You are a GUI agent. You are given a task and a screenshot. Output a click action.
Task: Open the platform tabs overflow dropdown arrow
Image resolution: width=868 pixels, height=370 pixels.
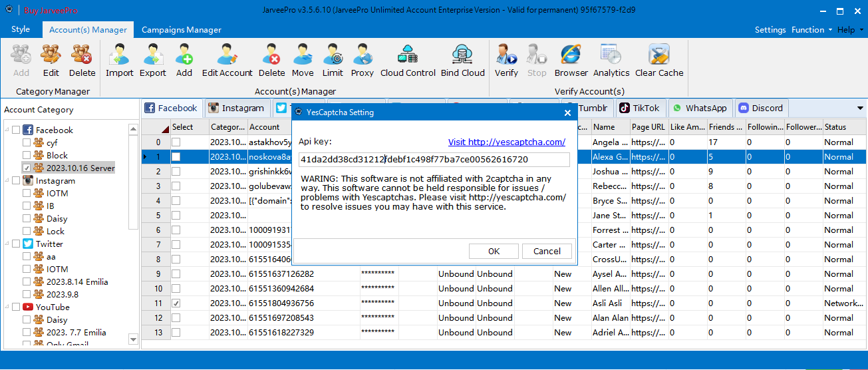(x=860, y=108)
